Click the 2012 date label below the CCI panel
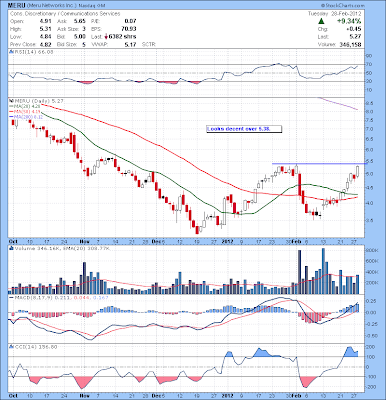Image resolution: width=386 pixels, height=400 pixels. 228,395
